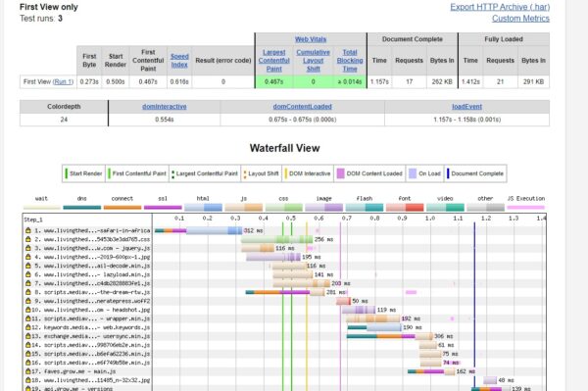This screenshot has width=588, height=391.
Task: Click the lock icon next to headshot.jpg request 10
Action: [28, 310]
